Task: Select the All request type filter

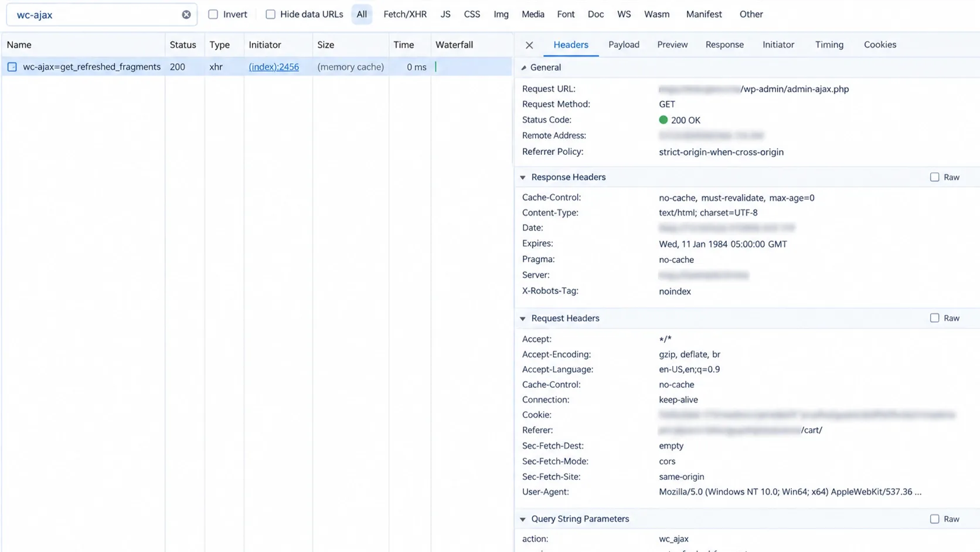Action: (362, 14)
